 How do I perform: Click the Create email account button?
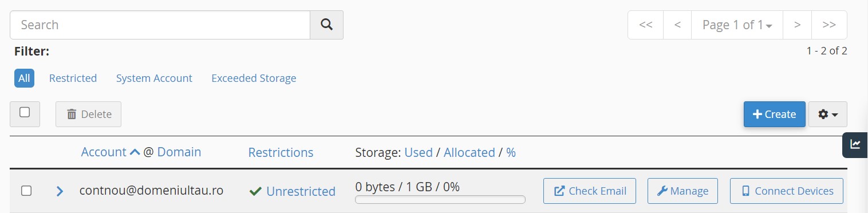[774, 114]
